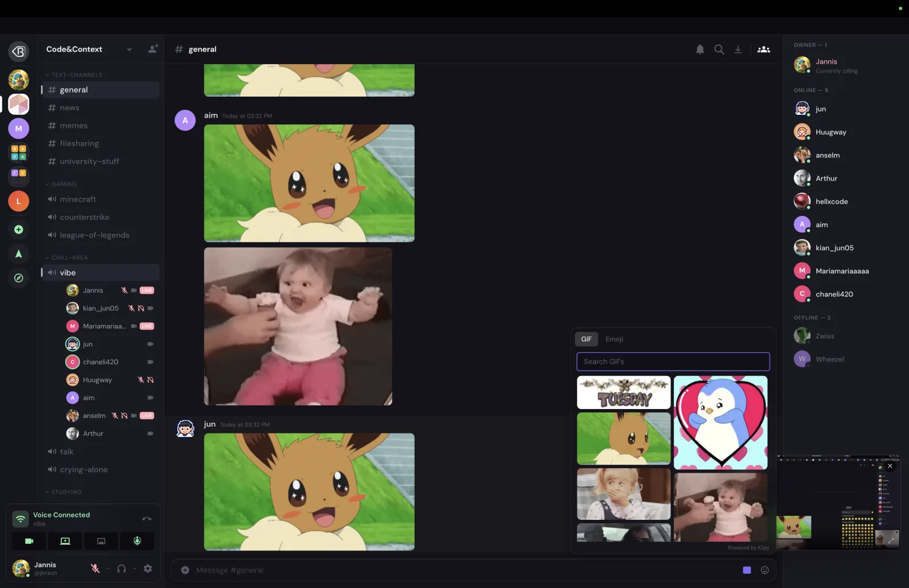The image size is (909, 588).
Task: Toggle noise suppression microphone button
Action: (x=137, y=541)
